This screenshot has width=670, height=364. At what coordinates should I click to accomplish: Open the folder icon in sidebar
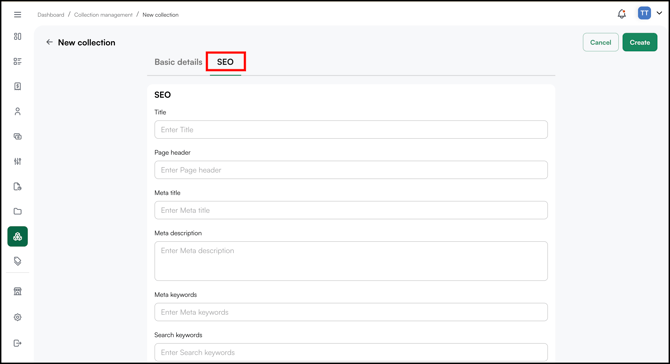pos(18,211)
